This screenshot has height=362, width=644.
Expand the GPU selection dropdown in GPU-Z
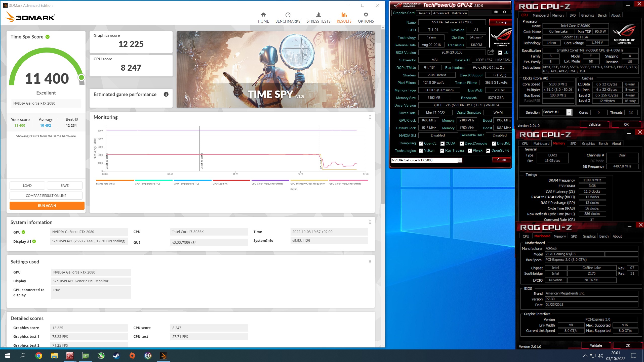[x=460, y=160]
